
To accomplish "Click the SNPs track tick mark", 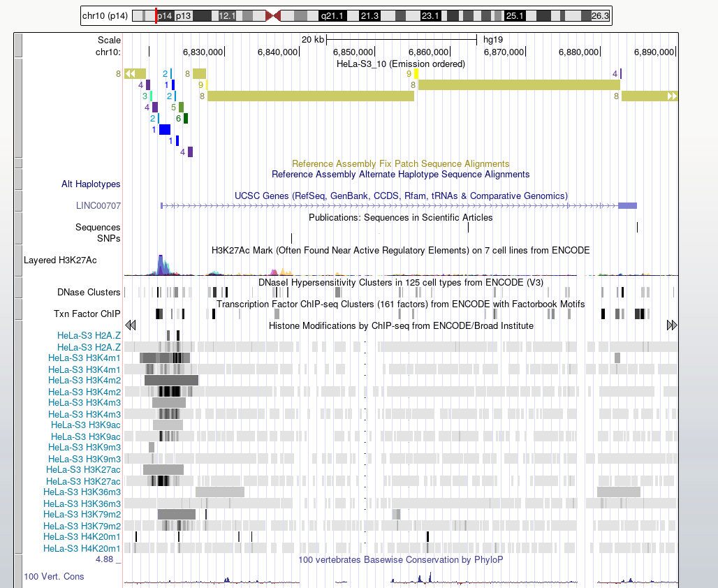I will pyautogui.click(x=291, y=238).
